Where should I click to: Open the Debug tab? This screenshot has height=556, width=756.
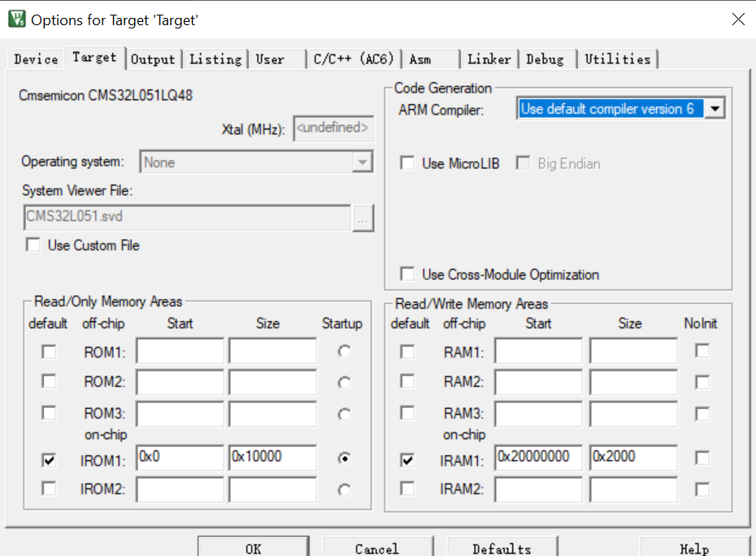548,59
